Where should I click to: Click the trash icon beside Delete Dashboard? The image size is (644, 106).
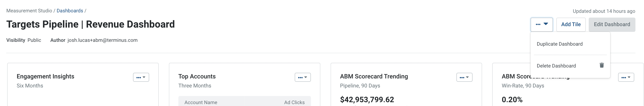(x=602, y=65)
